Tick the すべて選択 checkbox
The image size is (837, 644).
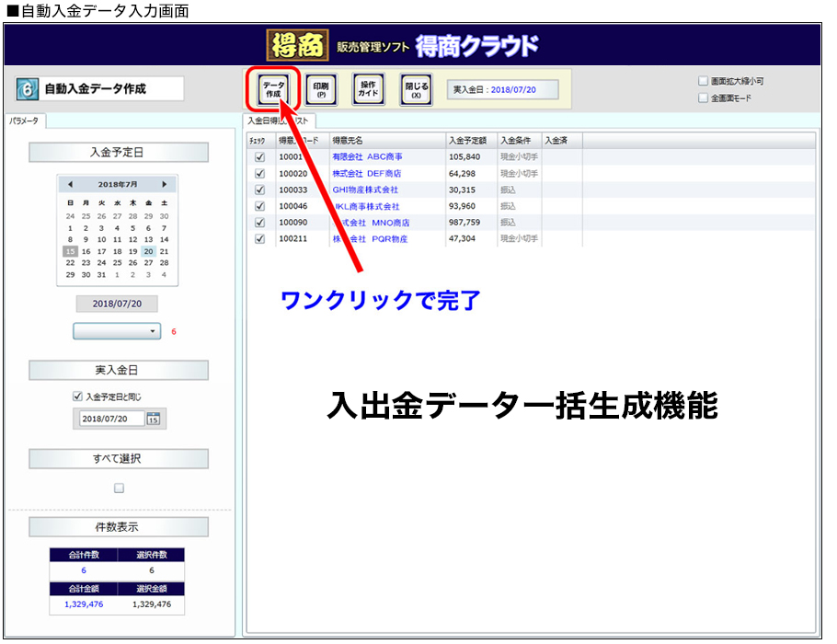119,489
